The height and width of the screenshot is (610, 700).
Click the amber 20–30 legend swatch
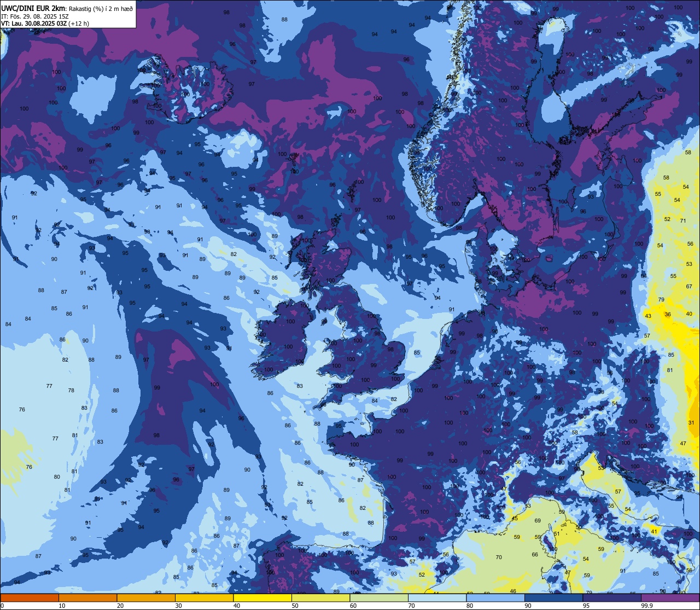click(x=146, y=597)
